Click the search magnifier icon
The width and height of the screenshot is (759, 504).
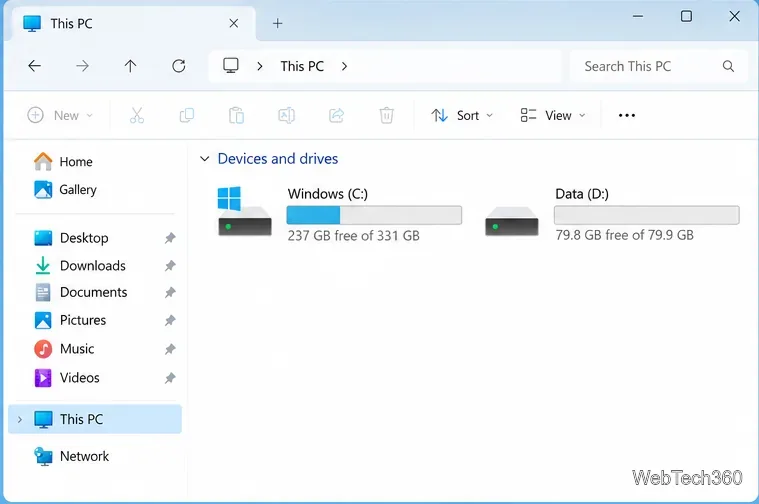tap(728, 66)
